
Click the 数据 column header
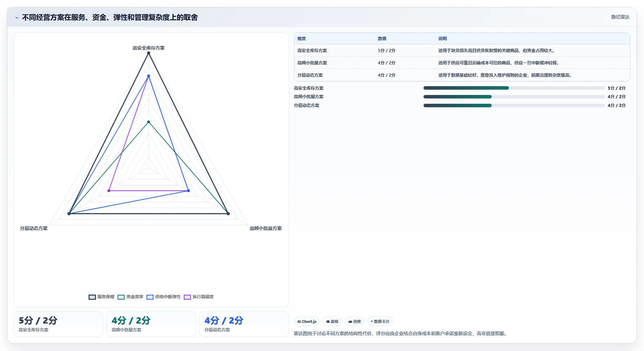[382, 39]
